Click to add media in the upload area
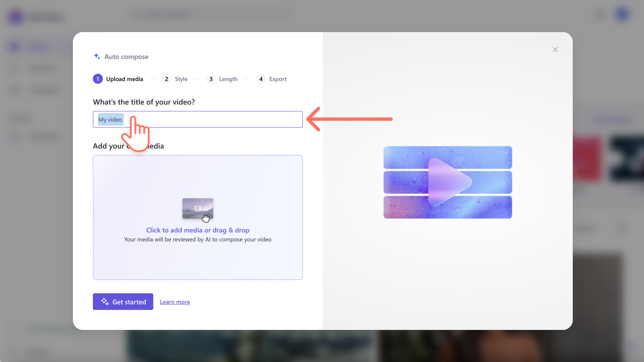The width and height of the screenshot is (644, 362). pyautogui.click(x=197, y=230)
